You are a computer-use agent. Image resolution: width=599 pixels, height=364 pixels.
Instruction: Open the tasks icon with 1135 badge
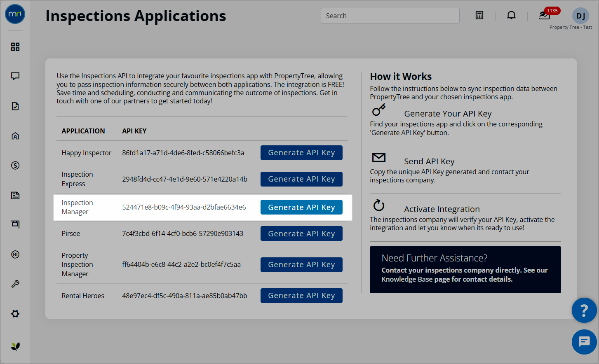click(x=545, y=15)
